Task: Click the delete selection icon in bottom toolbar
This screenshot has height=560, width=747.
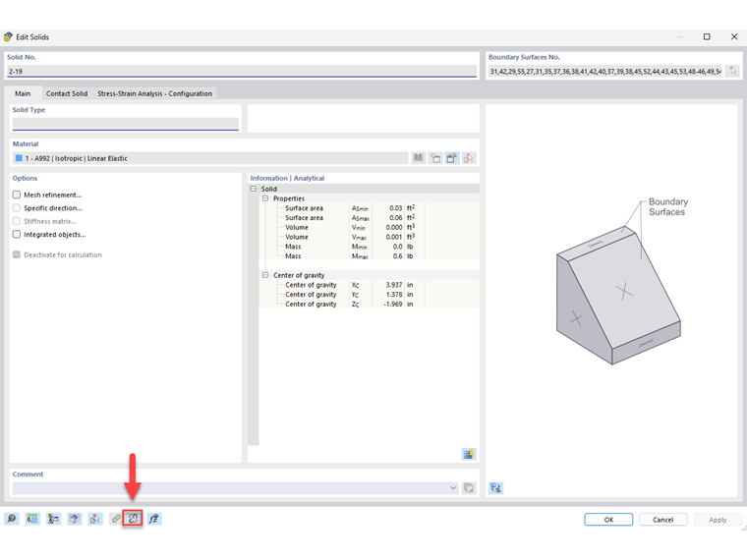Action: tap(95, 519)
